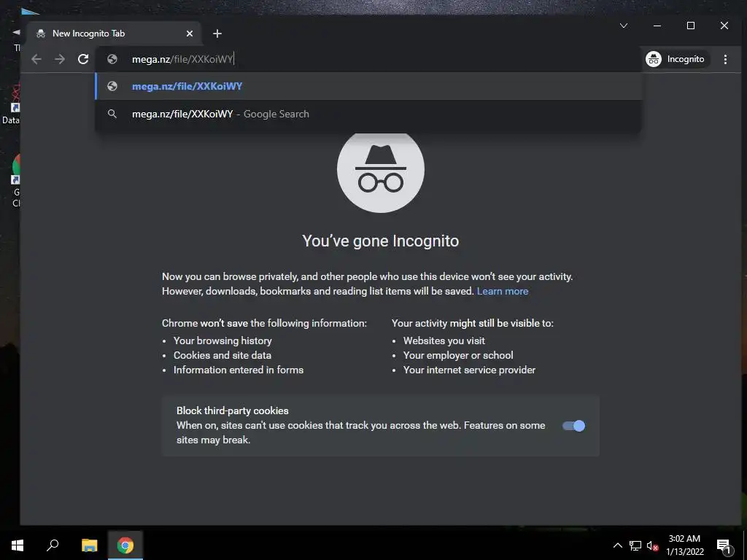Image resolution: width=747 pixels, height=560 pixels.
Task: Click the 'Cookies and site data' text
Action: [222, 355]
